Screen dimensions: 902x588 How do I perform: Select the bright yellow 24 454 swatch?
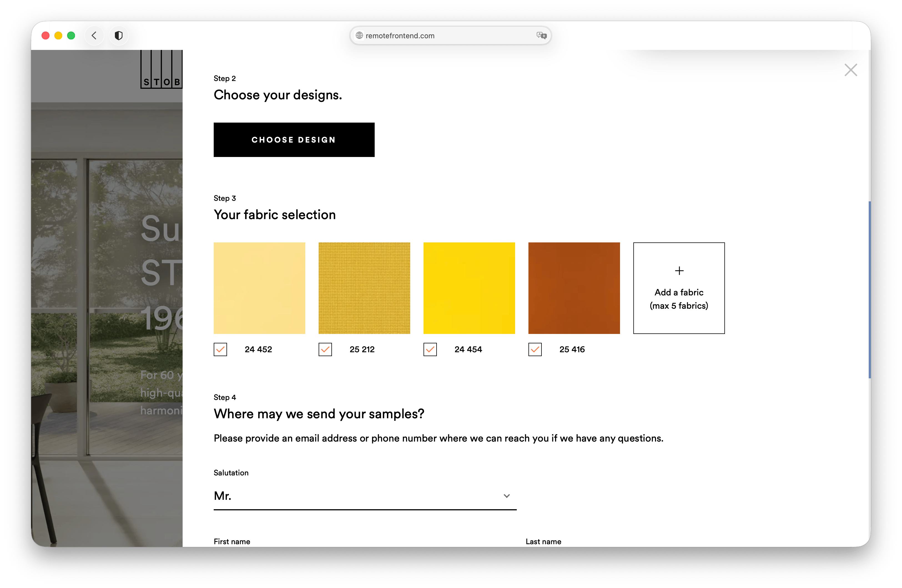(x=469, y=288)
